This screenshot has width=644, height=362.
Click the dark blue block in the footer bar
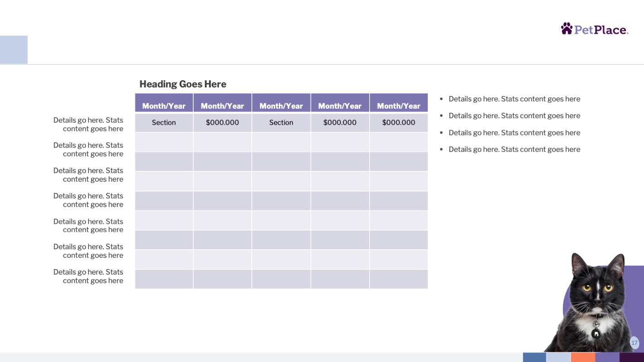tap(534, 357)
